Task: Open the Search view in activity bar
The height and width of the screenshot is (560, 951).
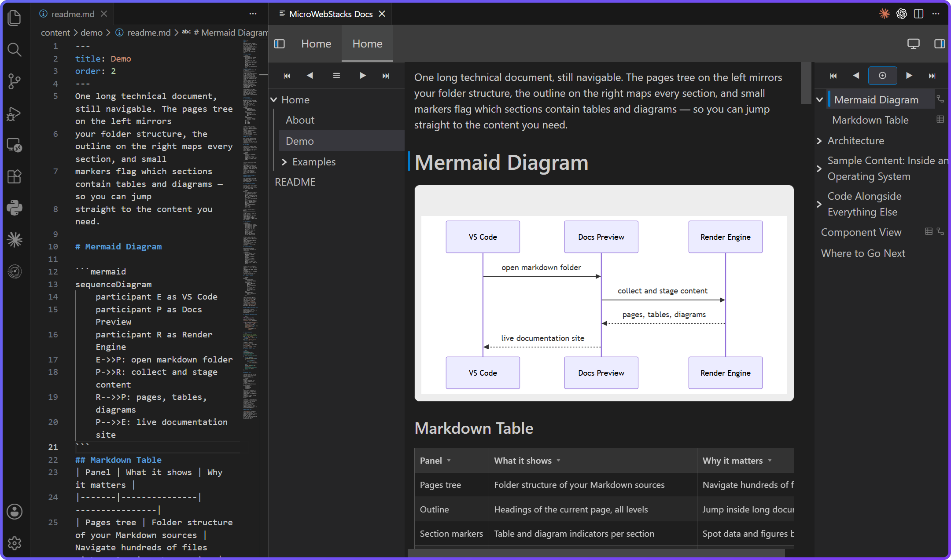Action: 15,49
